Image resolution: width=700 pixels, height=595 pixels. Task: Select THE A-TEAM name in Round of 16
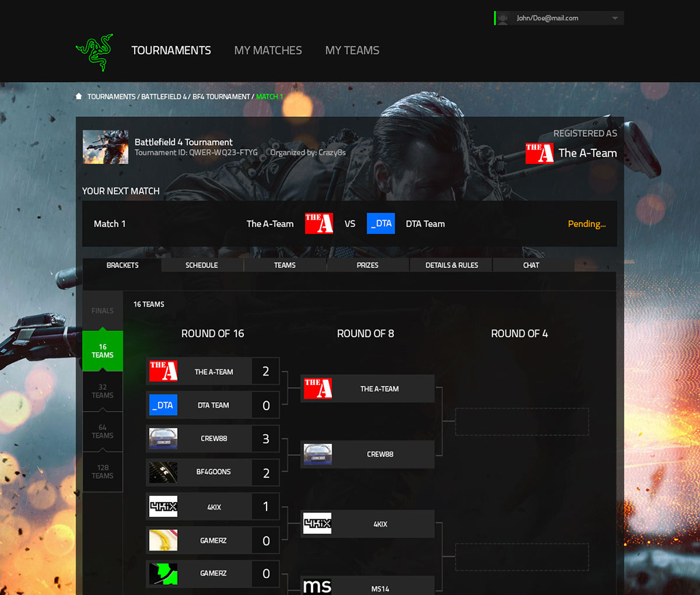214,371
